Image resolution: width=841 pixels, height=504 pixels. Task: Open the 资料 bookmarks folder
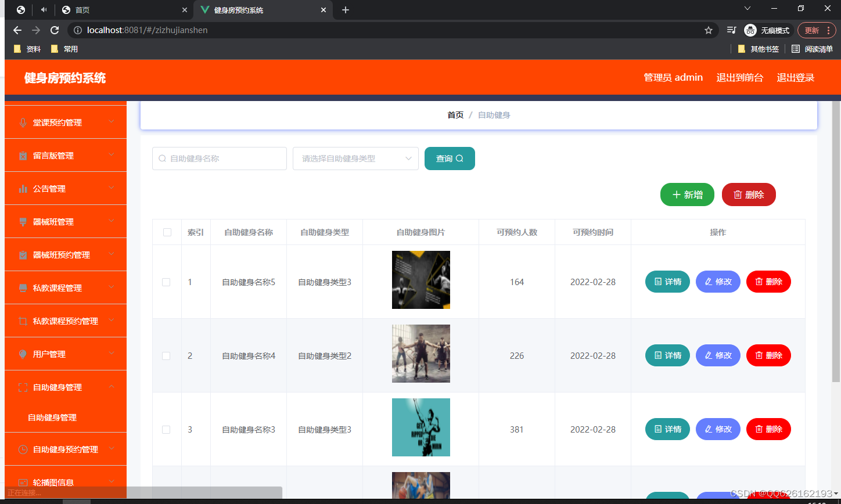pos(27,49)
